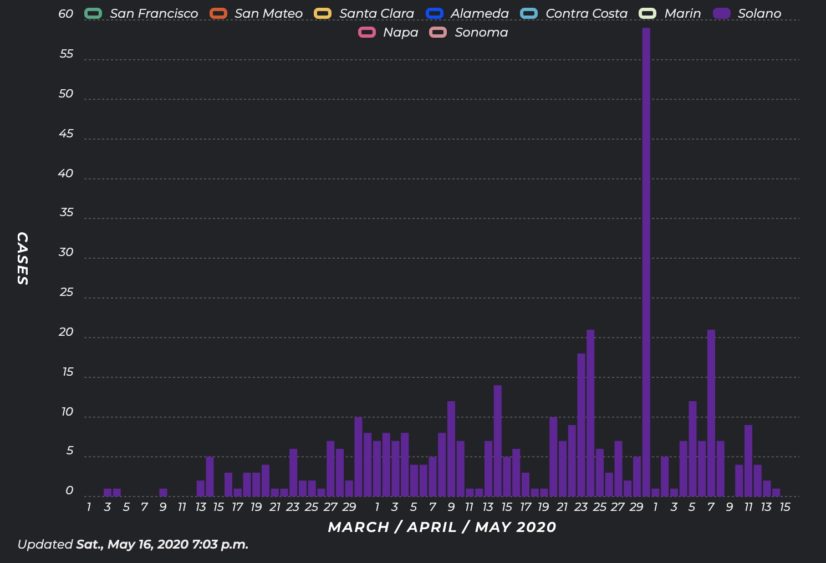Click the 40 label on the y-axis
The width and height of the screenshot is (826, 563).
click(66, 173)
